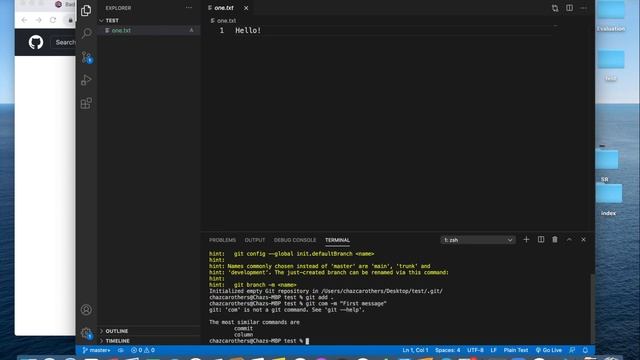Close the one.txt editor tab

point(246,8)
